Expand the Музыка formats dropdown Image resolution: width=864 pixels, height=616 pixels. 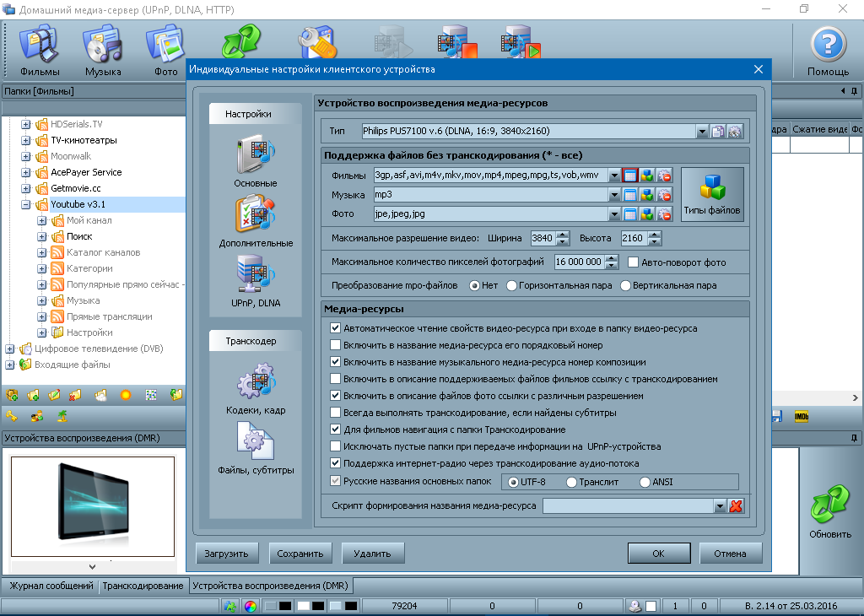point(614,195)
